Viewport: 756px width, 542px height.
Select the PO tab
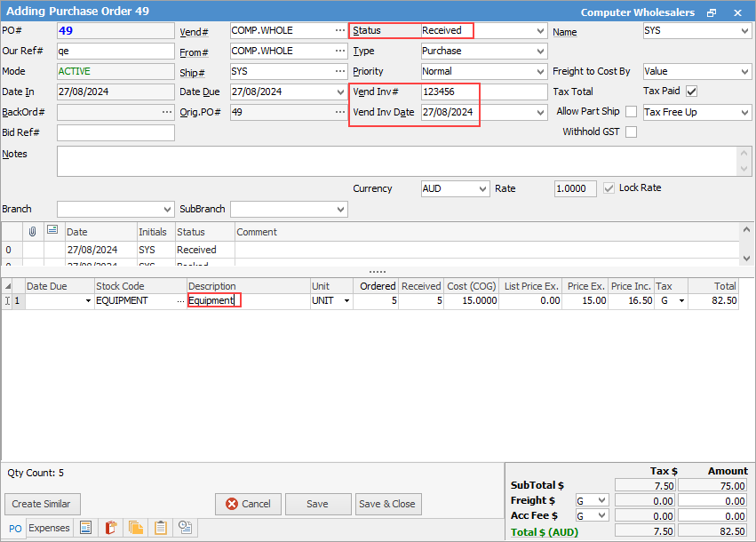15,529
